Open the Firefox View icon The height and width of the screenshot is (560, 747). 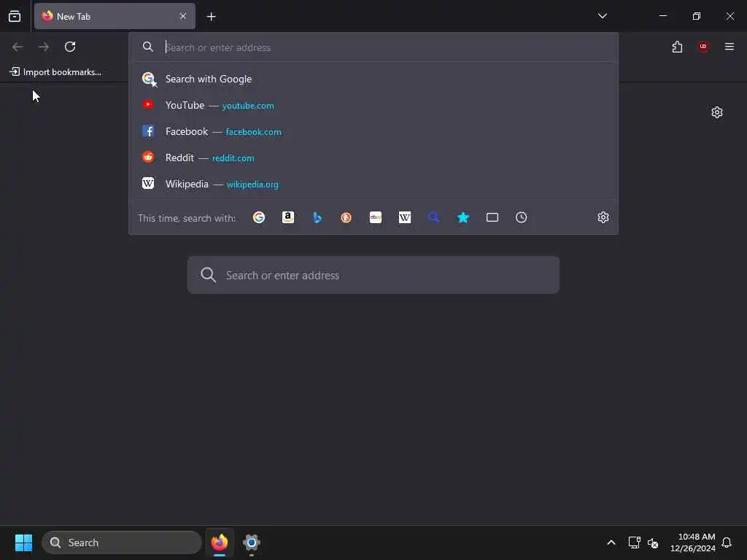[x=15, y=16]
